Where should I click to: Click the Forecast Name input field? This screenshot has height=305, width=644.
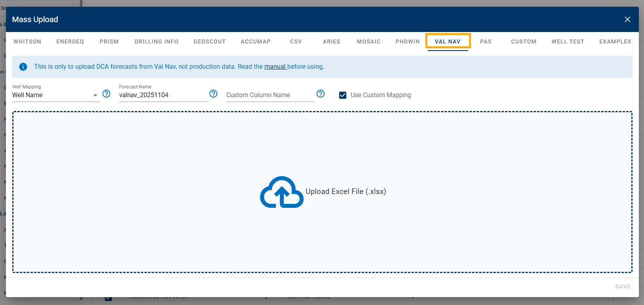[x=163, y=95]
